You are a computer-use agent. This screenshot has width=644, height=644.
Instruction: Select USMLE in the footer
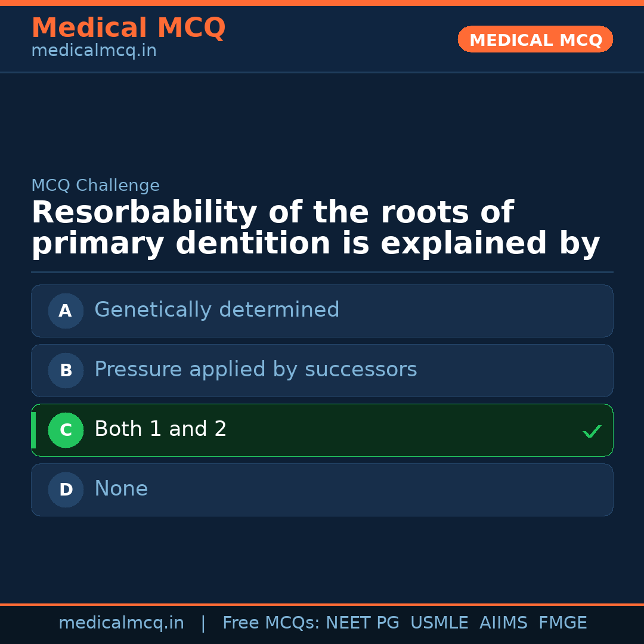439,623
